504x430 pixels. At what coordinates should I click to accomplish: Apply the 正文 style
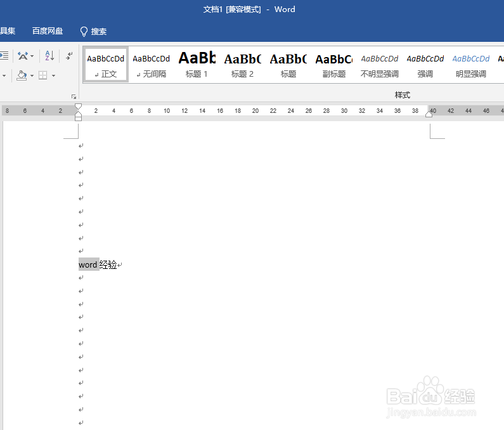point(106,65)
